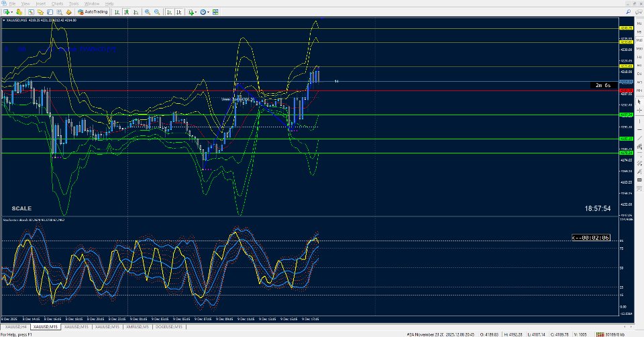Click the triangle beside XAUUSD,M15 chart title
The height and width of the screenshot is (337, 644).
(x=4, y=20)
